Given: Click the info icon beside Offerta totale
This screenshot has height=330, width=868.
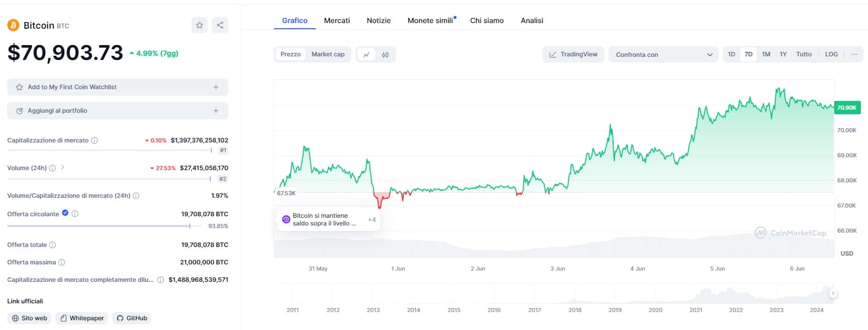Looking at the screenshot, I should [x=52, y=245].
